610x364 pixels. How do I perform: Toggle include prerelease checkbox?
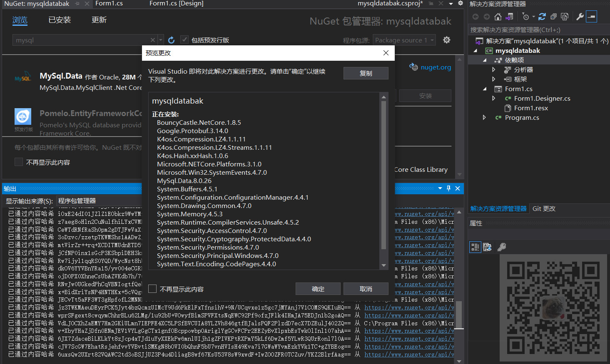(x=184, y=40)
